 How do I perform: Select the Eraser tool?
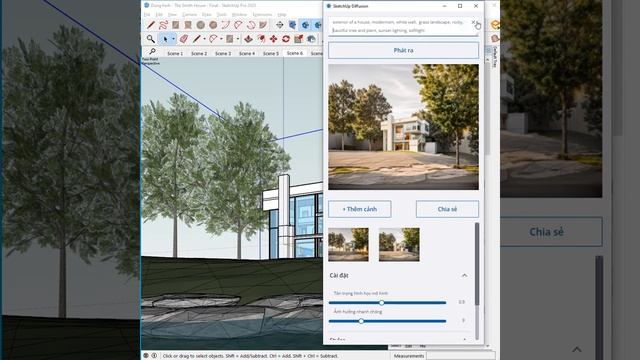pos(184,39)
